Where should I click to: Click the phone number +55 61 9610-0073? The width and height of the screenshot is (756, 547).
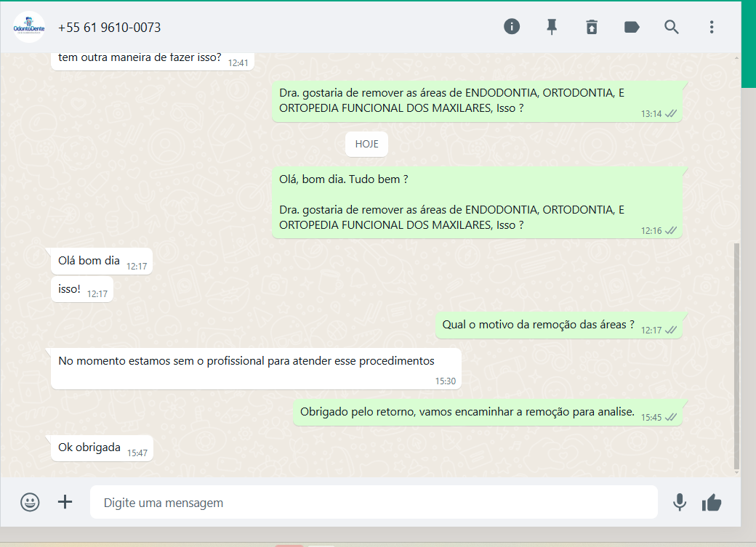click(110, 28)
